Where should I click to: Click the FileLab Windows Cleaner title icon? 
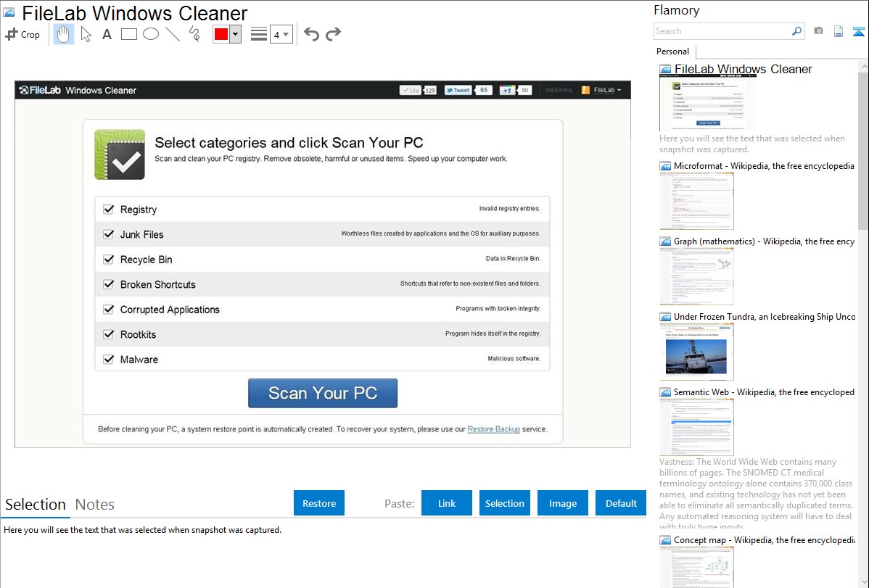pyautogui.click(x=9, y=13)
